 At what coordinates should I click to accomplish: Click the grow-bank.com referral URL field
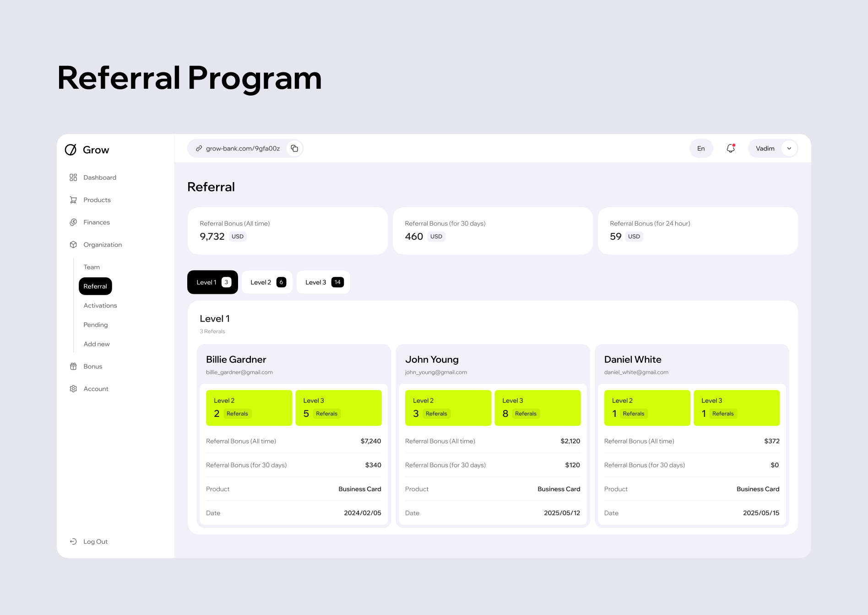click(242, 148)
